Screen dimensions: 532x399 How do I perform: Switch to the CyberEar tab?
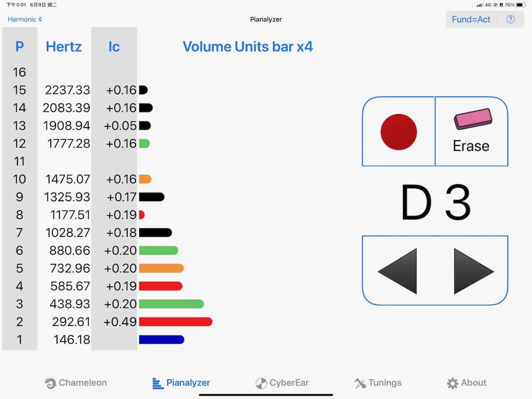point(282,383)
